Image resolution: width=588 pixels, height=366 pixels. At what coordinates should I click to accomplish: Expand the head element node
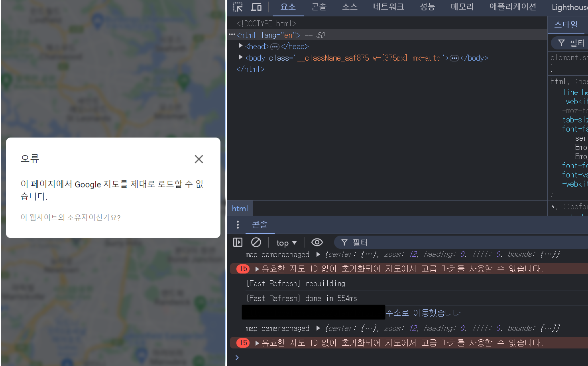[x=240, y=46]
